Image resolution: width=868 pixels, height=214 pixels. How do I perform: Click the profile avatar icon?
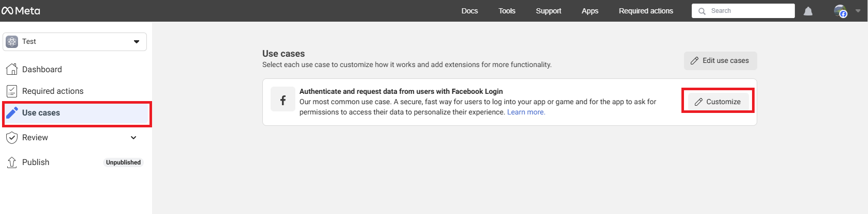click(x=840, y=11)
